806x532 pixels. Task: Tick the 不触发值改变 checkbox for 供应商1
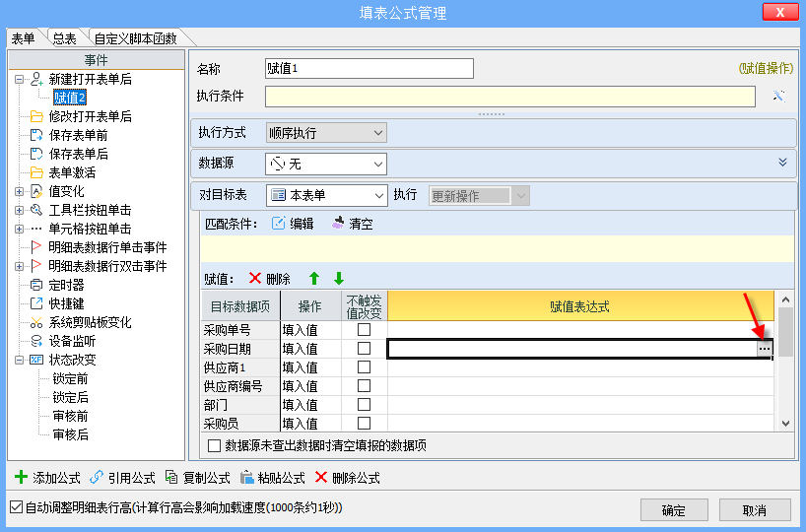pyautogui.click(x=364, y=367)
